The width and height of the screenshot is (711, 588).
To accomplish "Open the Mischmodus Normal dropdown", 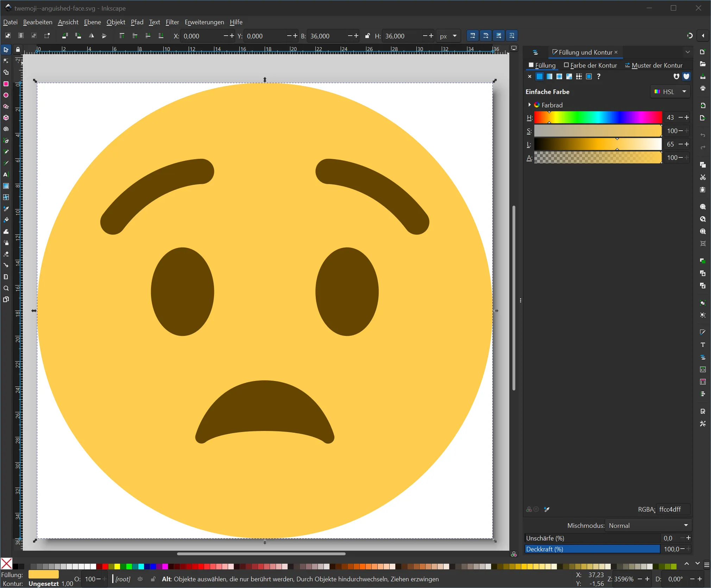I will [648, 525].
